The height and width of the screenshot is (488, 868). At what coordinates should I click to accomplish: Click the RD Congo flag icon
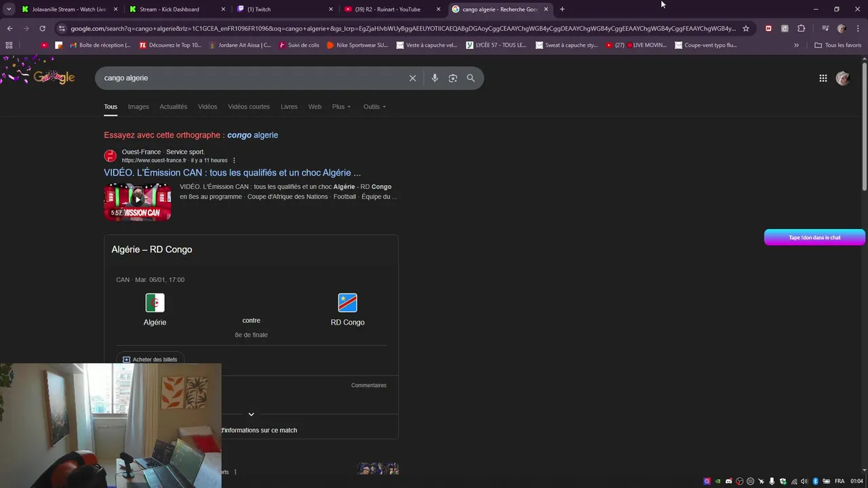[347, 302]
